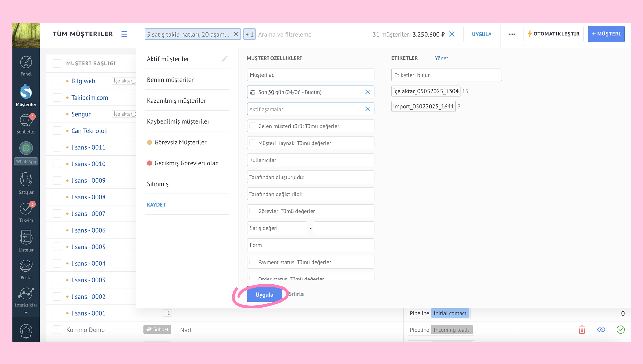
Task: Select Gecikmiş Görevleri olan preset filter
Action: (190, 163)
